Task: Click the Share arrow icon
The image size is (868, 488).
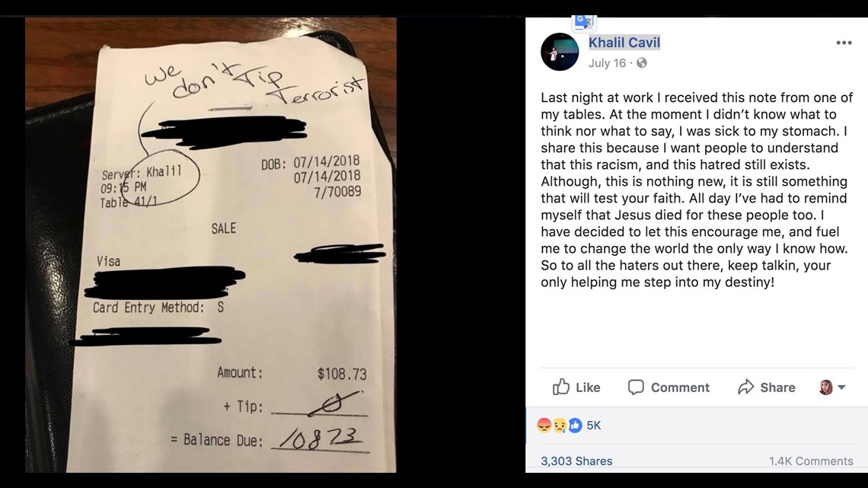Action: click(745, 387)
